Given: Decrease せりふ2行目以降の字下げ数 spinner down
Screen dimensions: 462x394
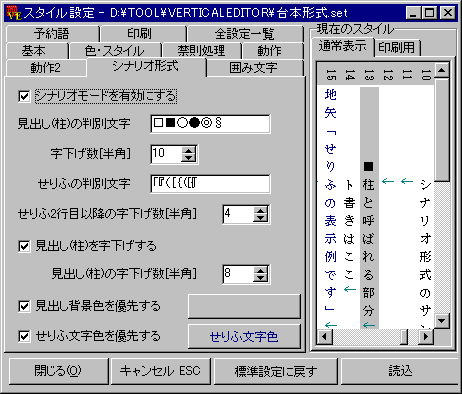Looking at the screenshot, I should [260, 218].
